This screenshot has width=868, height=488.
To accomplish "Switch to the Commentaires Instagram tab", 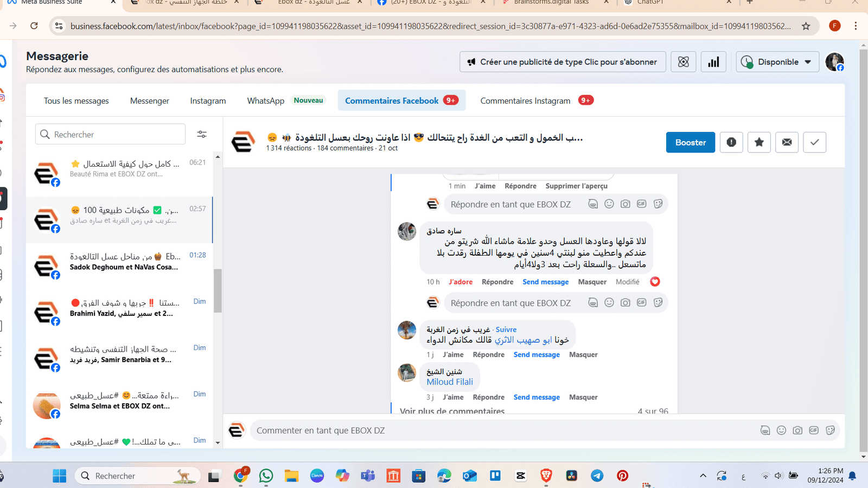I will (x=525, y=101).
